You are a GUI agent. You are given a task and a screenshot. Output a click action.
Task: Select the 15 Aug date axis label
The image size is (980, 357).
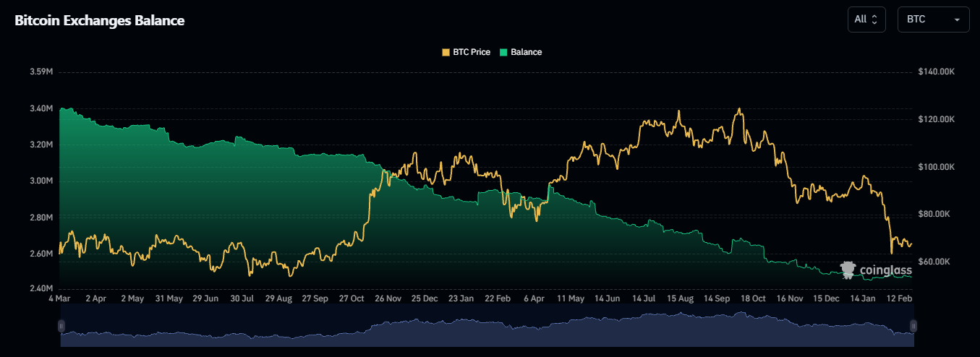[x=681, y=298]
